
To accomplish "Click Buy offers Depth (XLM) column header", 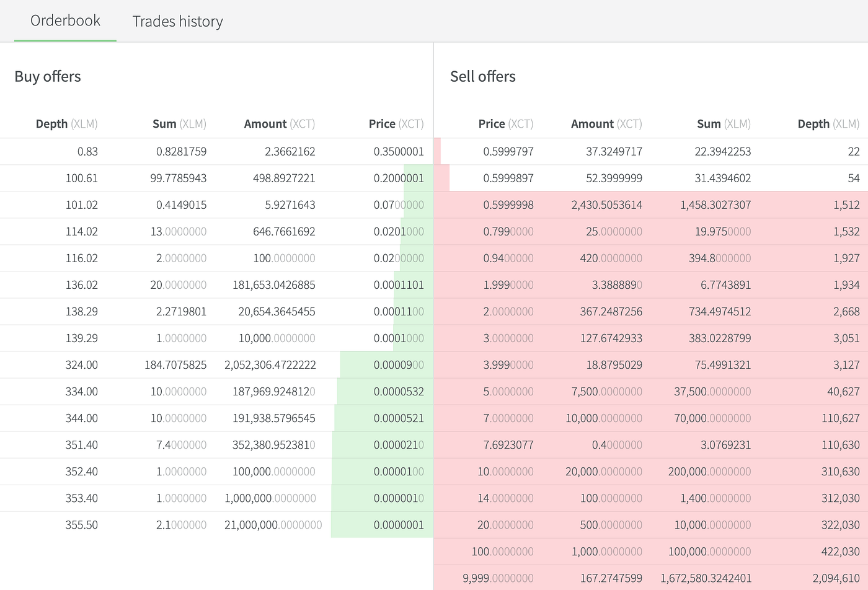I will [67, 123].
